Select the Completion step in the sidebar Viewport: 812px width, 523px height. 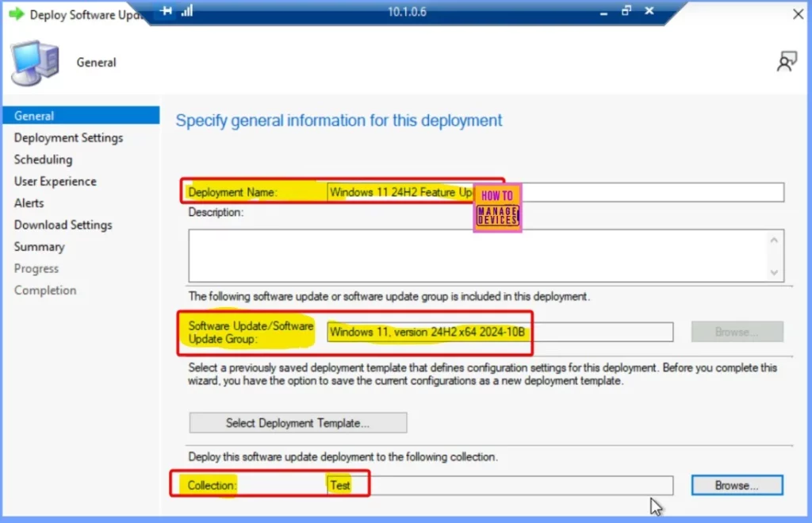point(45,290)
